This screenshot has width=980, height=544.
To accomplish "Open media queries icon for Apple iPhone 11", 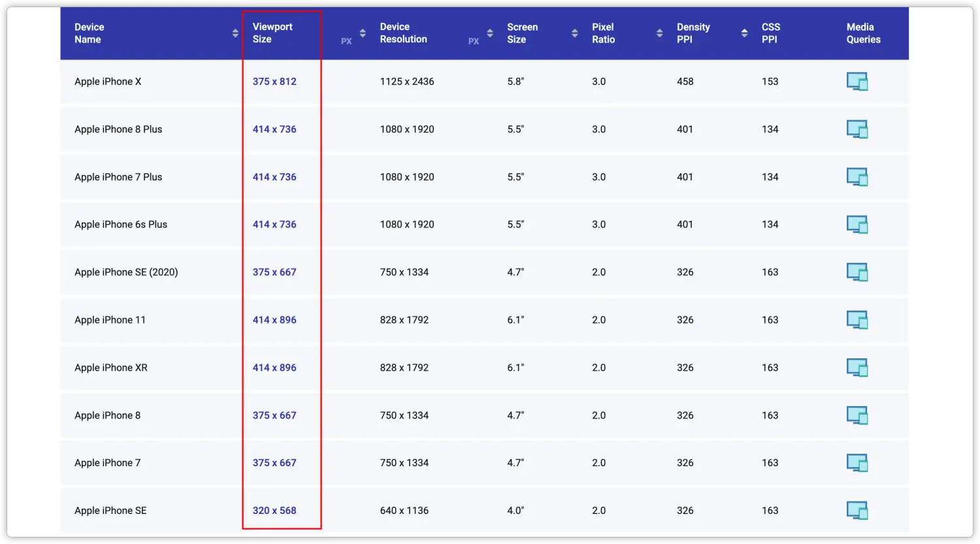I will pos(857,320).
